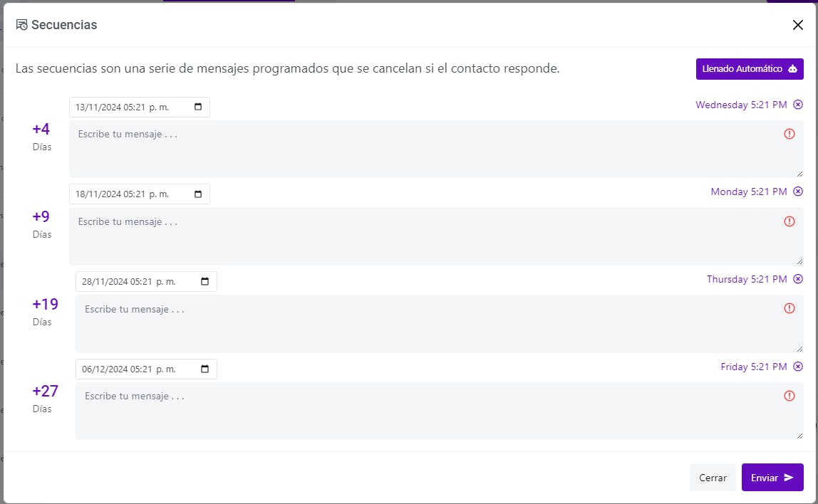Viewport: 818px width, 504px height.
Task: Remove the Monday 5:21 PM sequence
Action: click(x=798, y=191)
